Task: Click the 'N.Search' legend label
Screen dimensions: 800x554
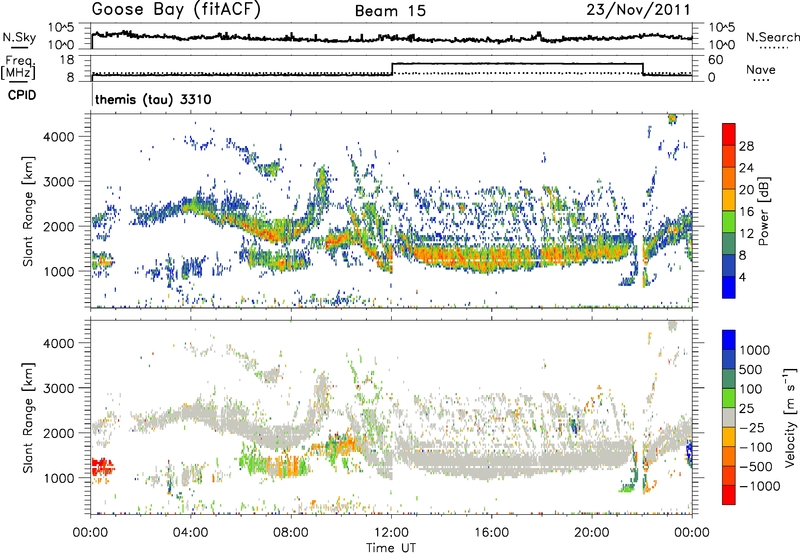Action: tap(772, 37)
